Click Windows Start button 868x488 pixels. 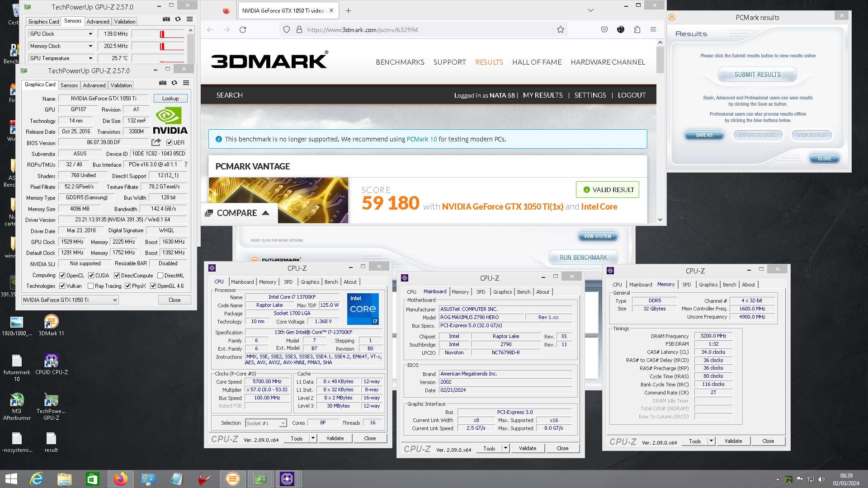[11, 479]
